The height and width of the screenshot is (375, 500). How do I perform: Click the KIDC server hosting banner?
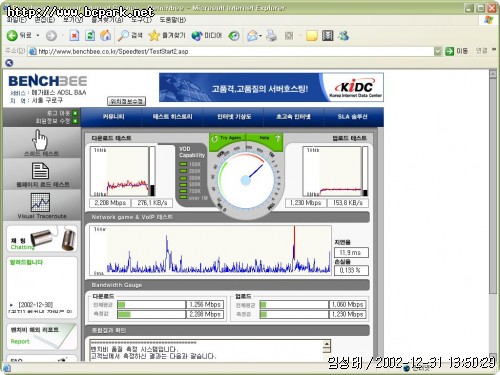(271, 87)
